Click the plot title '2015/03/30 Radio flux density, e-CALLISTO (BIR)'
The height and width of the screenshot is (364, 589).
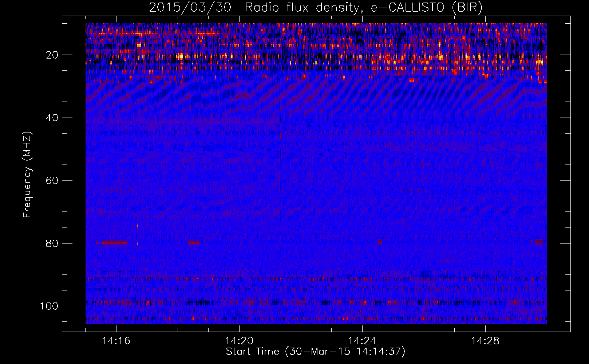click(316, 8)
